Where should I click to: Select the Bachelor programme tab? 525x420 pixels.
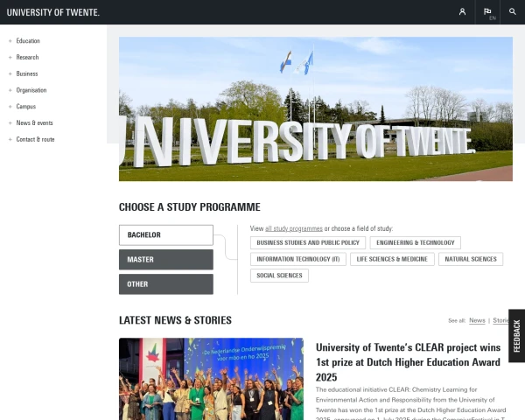point(166,235)
